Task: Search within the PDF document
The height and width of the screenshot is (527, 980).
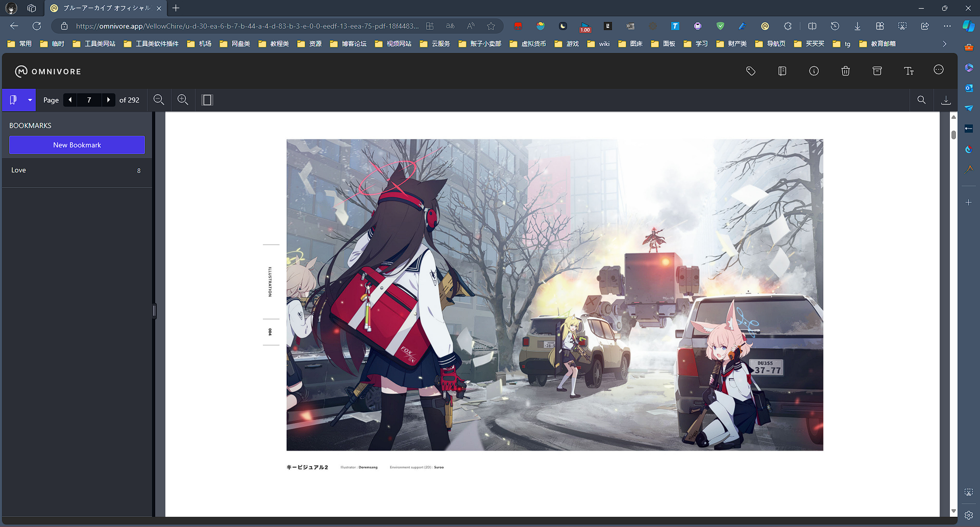Action: click(921, 100)
